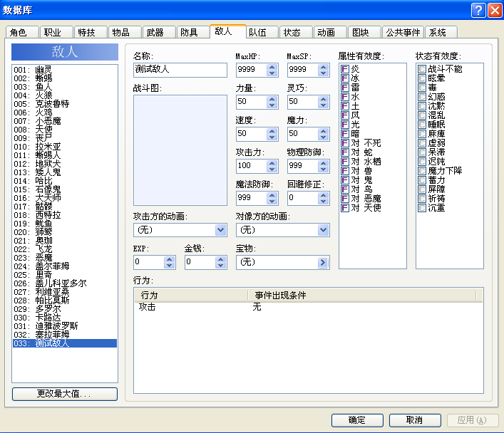Viewport: 504px width, 433px height.
Task: Open the 公共事件 tab
Action: pos(403,33)
